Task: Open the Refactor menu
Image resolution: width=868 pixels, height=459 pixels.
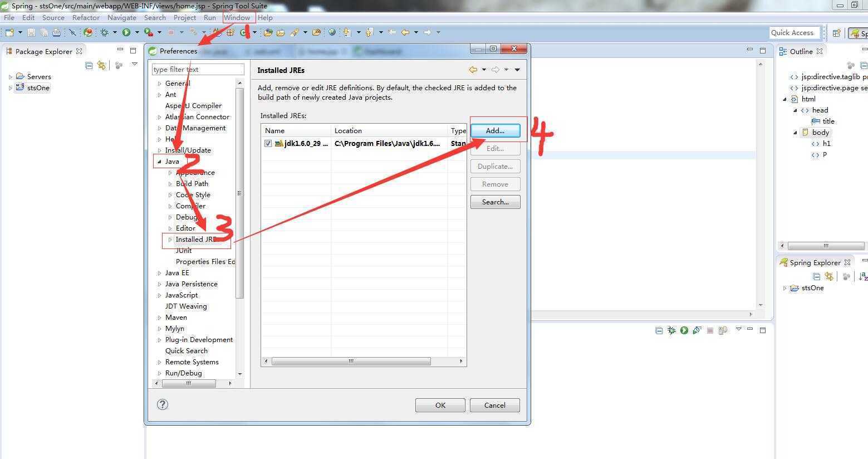Action: pos(86,17)
